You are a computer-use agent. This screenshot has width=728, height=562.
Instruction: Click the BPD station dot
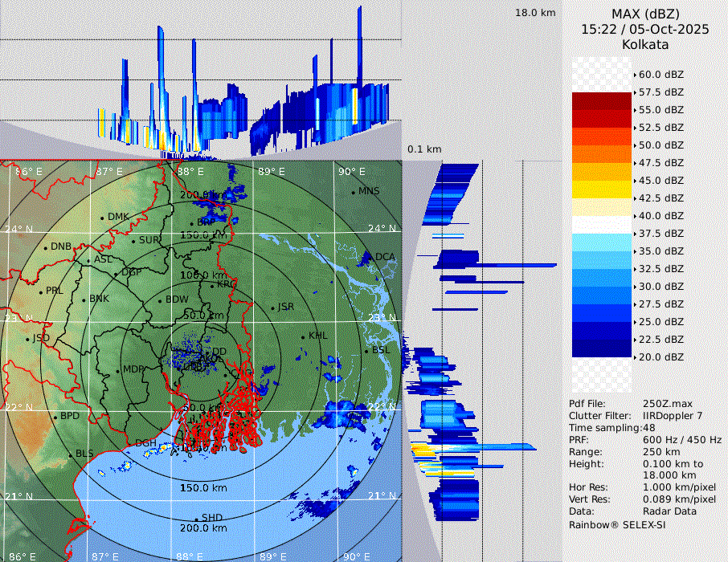tap(55, 417)
